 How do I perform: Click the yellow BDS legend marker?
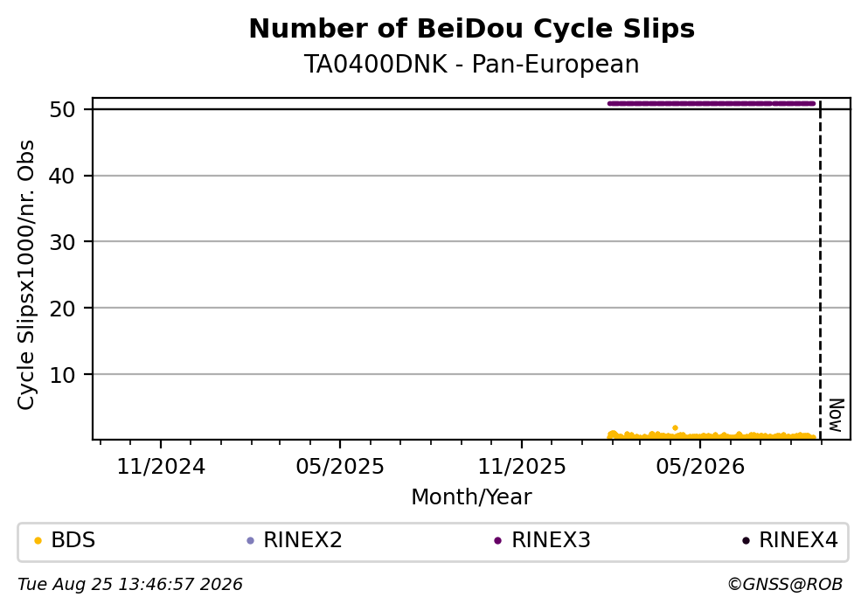tap(38, 541)
